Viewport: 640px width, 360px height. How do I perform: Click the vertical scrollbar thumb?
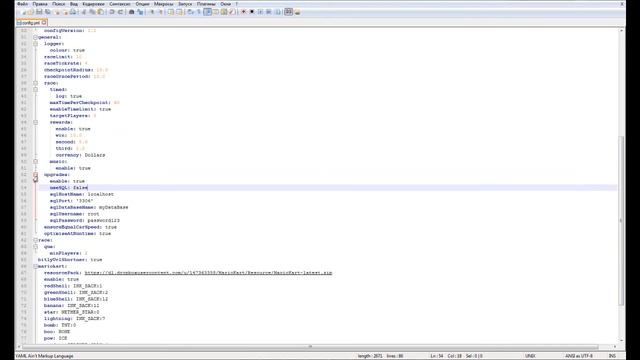point(621,220)
